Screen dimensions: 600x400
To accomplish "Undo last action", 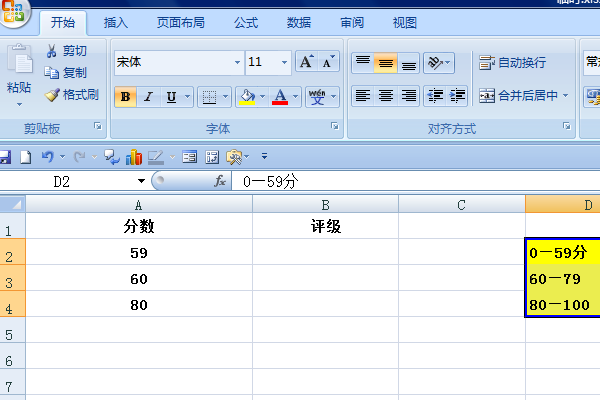I will coord(48,157).
